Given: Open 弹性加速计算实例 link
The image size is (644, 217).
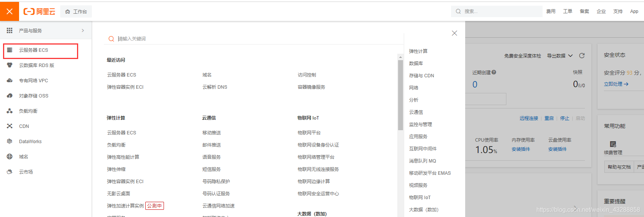Looking at the screenshot, I should (125, 206).
